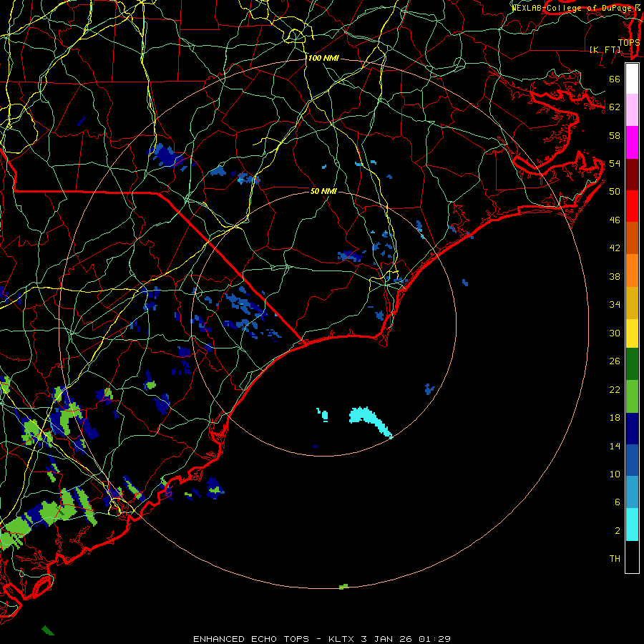
Task: Click the "66" legend value
Action: click(x=615, y=79)
